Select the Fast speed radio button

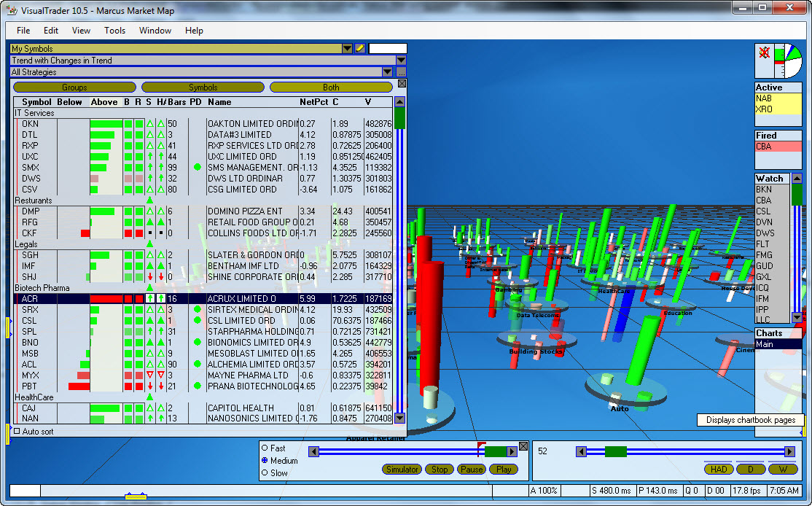(265, 448)
